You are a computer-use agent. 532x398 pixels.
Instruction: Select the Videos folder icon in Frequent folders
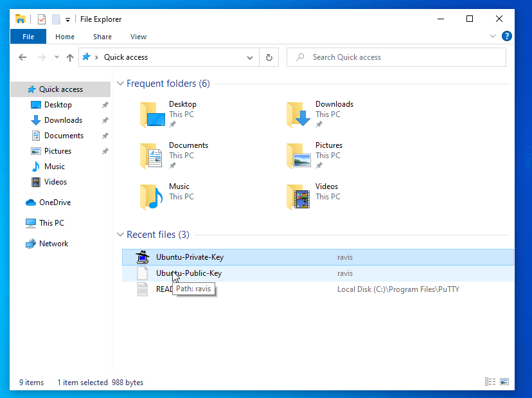click(x=299, y=197)
